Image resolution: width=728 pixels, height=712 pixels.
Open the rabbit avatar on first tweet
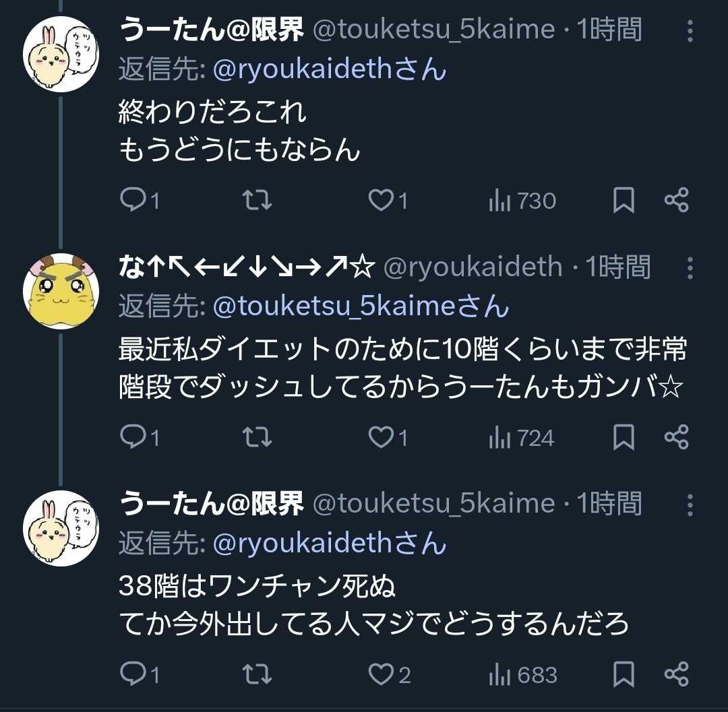tap(61, 55)
